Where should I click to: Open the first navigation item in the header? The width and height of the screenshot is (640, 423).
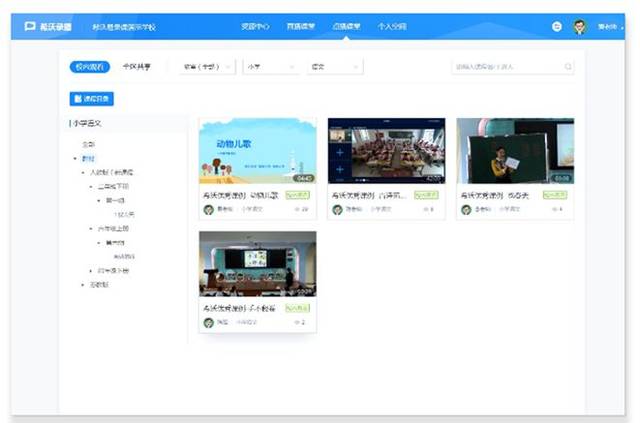point(255,27)
